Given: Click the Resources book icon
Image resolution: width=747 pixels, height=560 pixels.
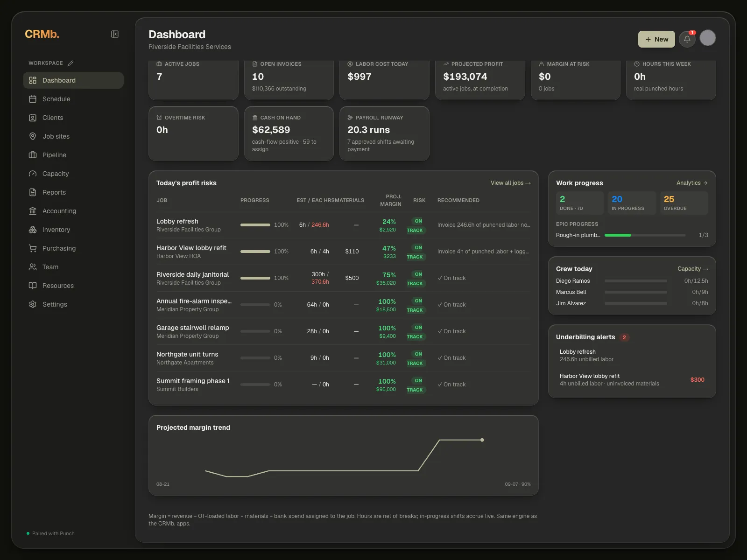Looking at the screenshot, I should point(33,286).
